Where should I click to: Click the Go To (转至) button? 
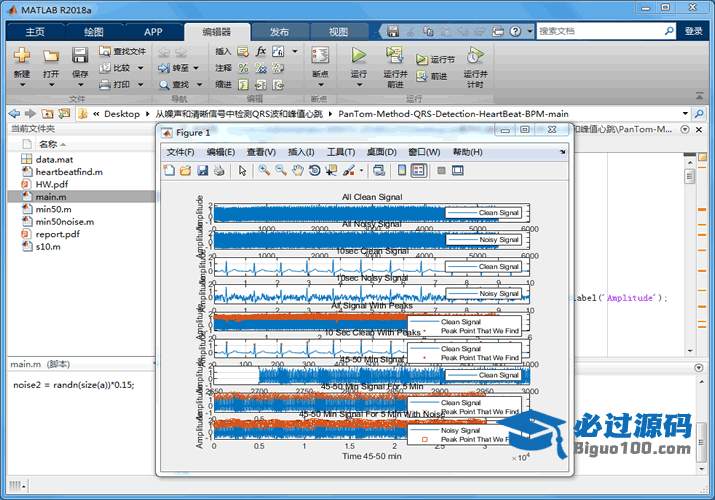173,68
